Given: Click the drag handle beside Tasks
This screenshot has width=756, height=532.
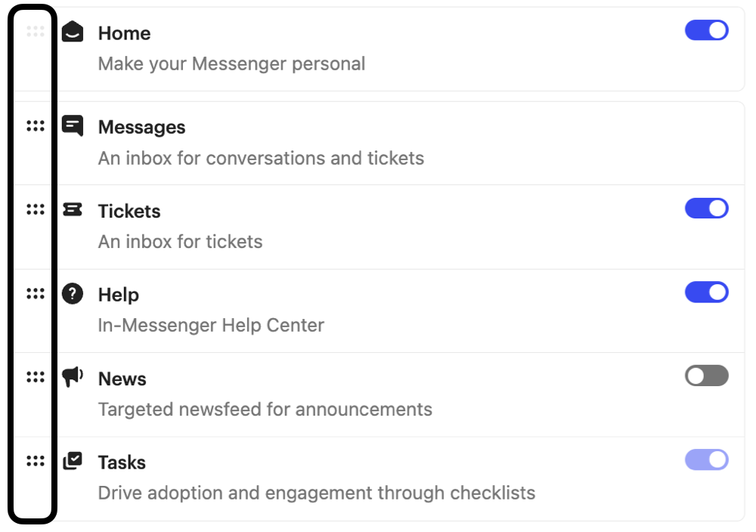Looking at the screenshot, I should coord(36,461).
